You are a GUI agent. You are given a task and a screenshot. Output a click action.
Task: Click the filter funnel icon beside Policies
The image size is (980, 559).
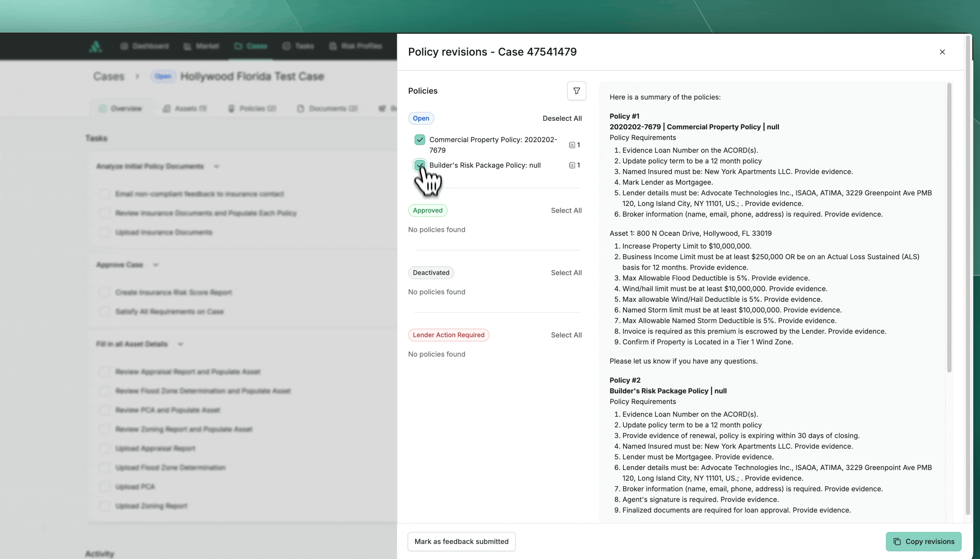pyautogui.click(x=576, y=91)
